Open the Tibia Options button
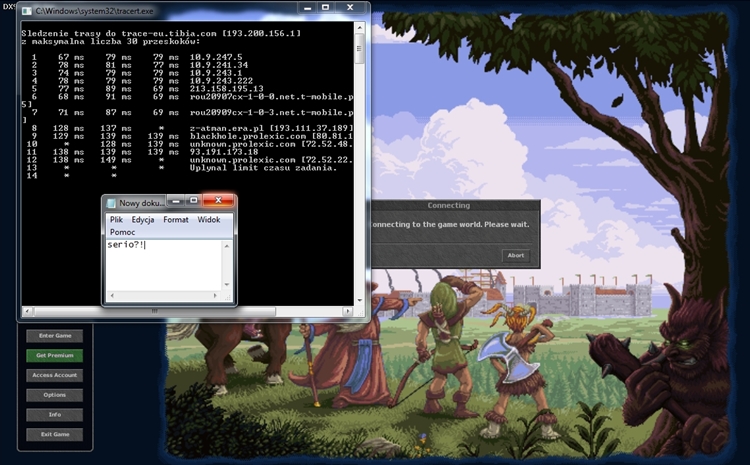This screenshot has width=750, height=465. coord(55,395)
